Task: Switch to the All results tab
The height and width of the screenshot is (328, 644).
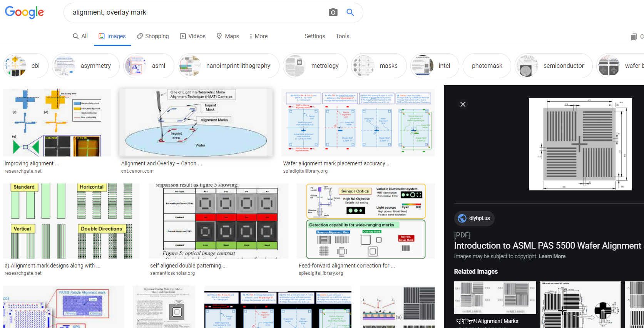Action: [x=80, y=36]
